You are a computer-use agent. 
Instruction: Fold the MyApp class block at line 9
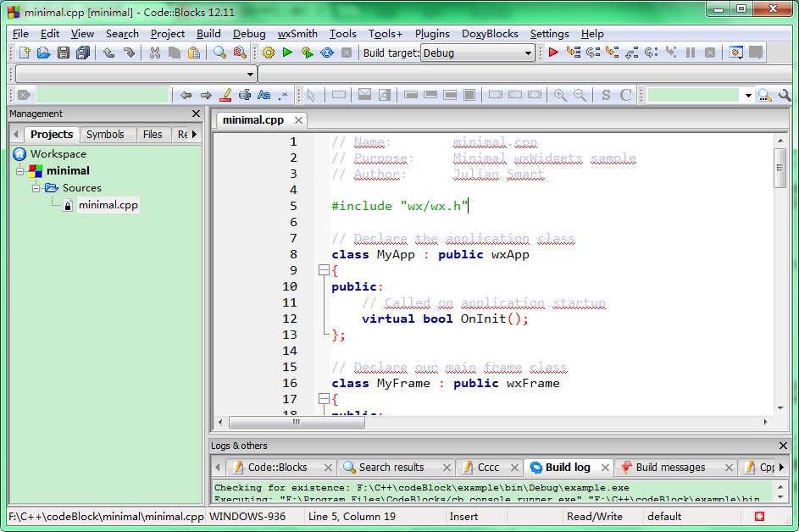(x=324, y=270)
